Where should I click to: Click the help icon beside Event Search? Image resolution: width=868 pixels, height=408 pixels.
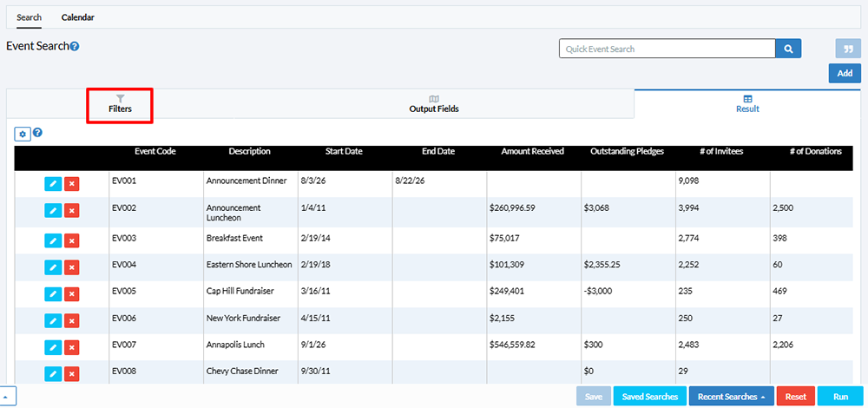(75, 47)
